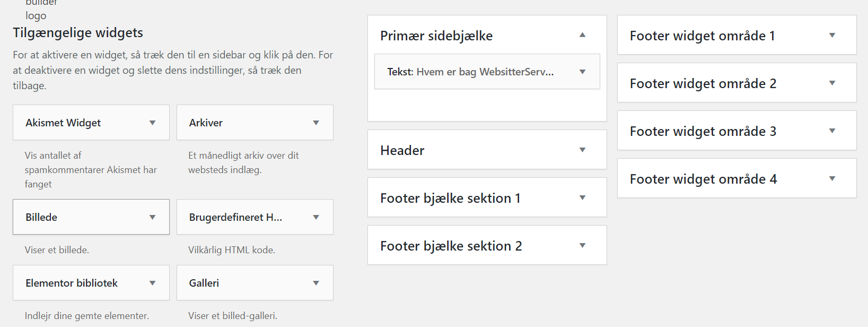Open Footer widget område 2

tap(832, 83)
